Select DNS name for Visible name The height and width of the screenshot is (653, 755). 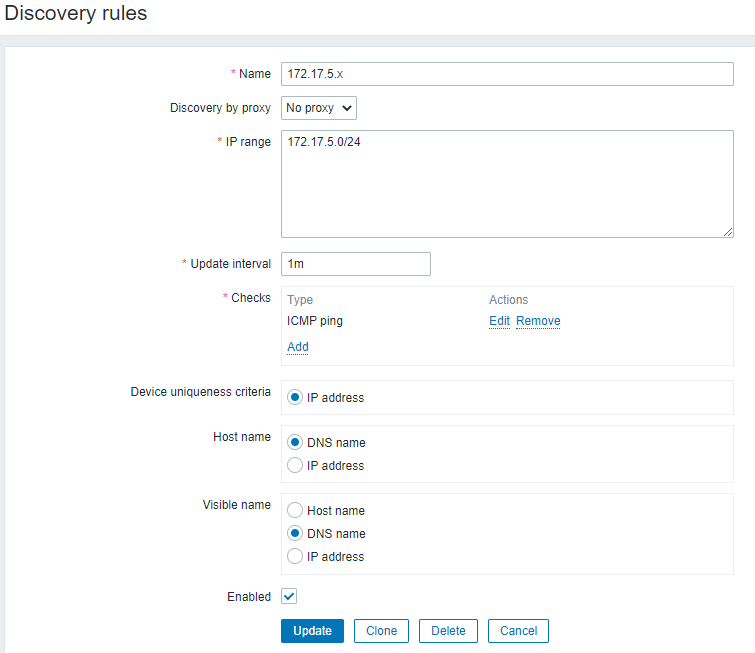pos(295,534)
